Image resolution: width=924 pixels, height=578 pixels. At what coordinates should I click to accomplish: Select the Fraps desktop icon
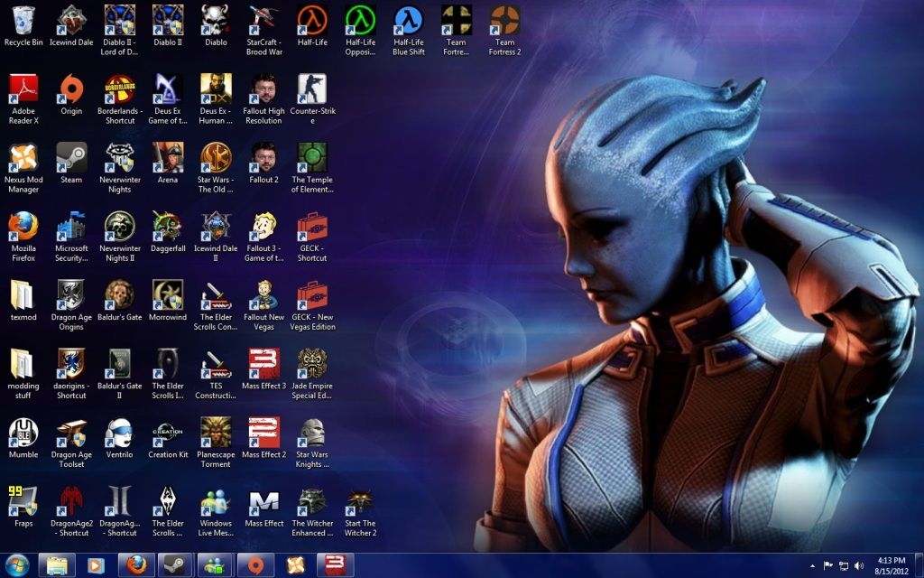pyautogui.click(x=23, y=501)
